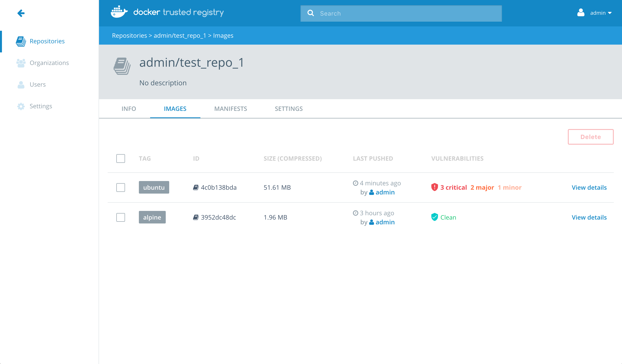The image size is (622, 364).
Task: Click the Organizations group icon
Action: point(21,63)
